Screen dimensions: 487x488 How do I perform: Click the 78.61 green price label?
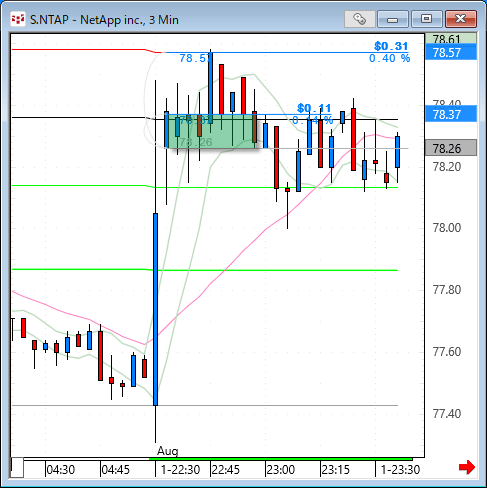[x=451, y=39]
